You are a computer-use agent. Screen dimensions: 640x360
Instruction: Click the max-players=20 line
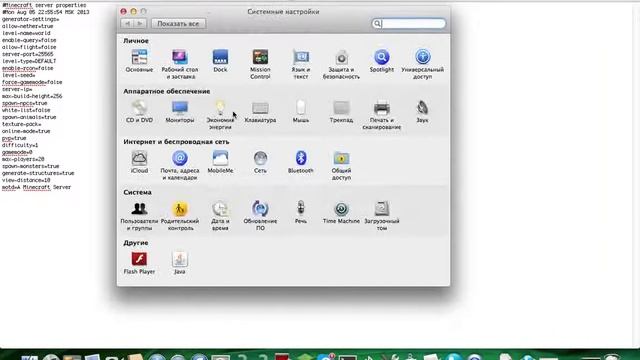point(23,159)
